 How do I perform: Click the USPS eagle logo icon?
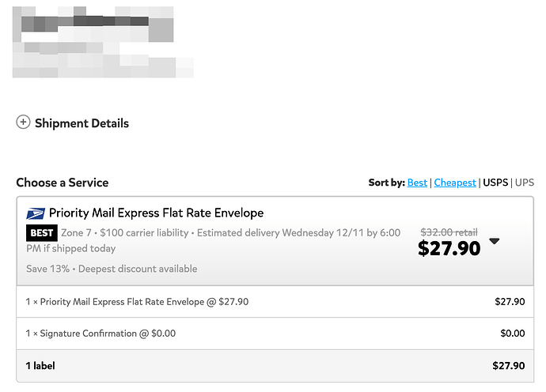[x=36, y=213]
